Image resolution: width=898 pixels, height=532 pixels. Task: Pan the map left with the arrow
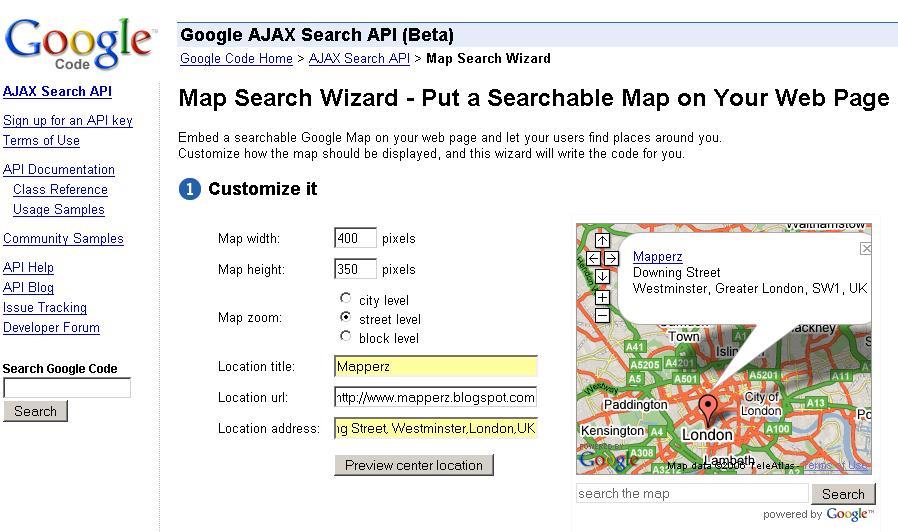pos(593,258)
